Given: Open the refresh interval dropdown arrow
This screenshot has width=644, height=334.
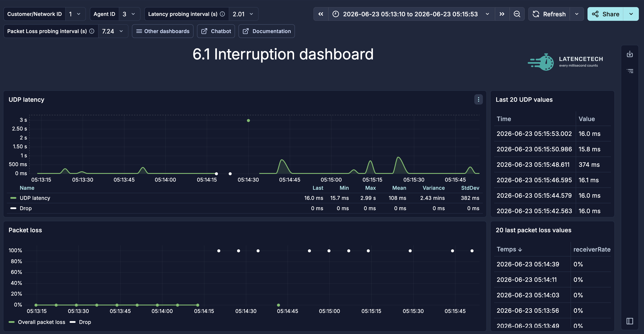Looking at the screenshot, I should point(577,14).
